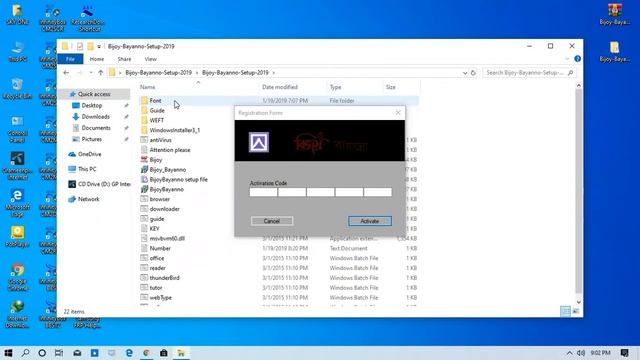Open Documents in navigation pane
The image size is (640, 360).
[96, 128]
